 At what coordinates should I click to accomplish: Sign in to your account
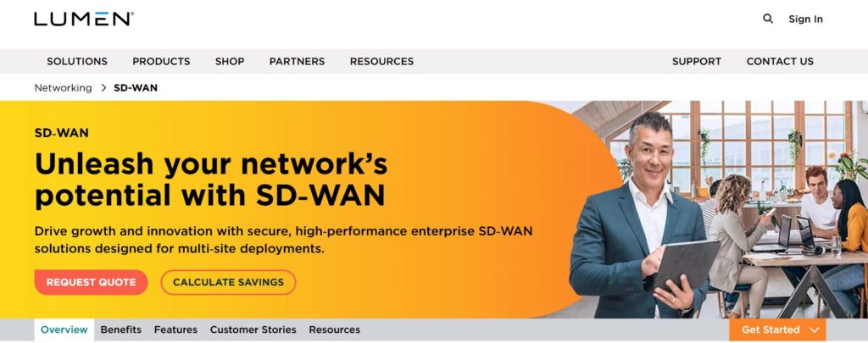point(805,19)
